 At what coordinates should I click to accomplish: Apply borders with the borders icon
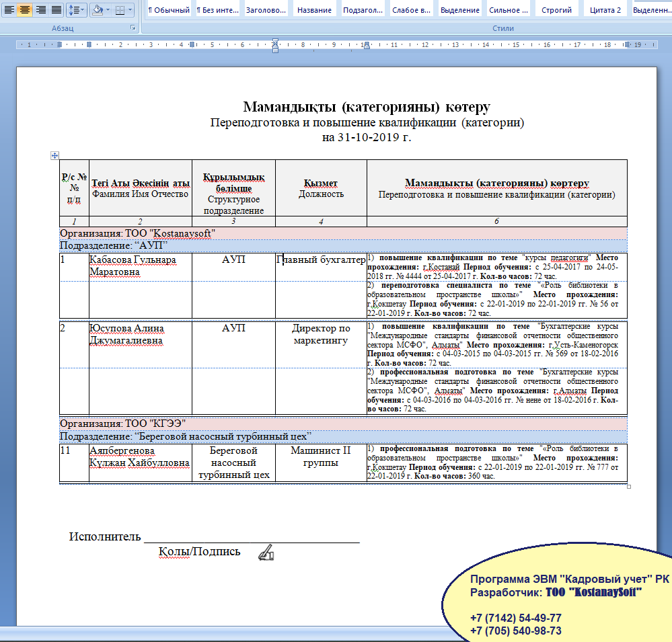[120, 9]
